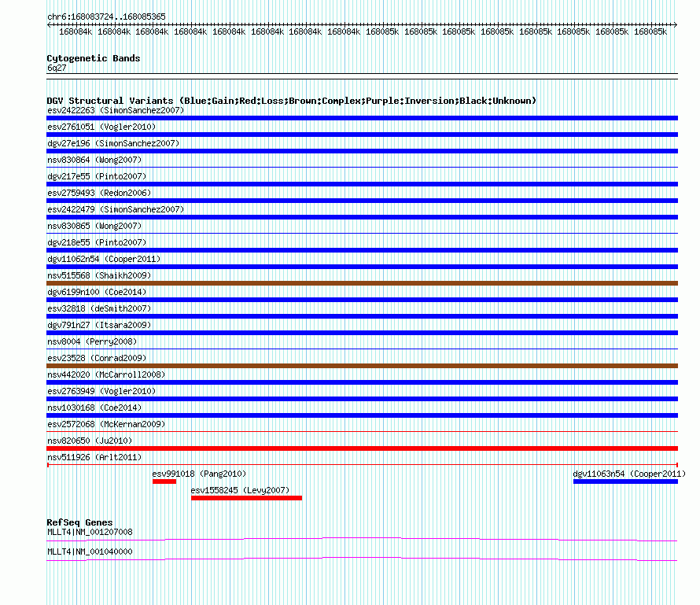Screen dimensions: 700x605
Task: Select nsv830865 (Wong2007) label
Action: coord(94,226)
